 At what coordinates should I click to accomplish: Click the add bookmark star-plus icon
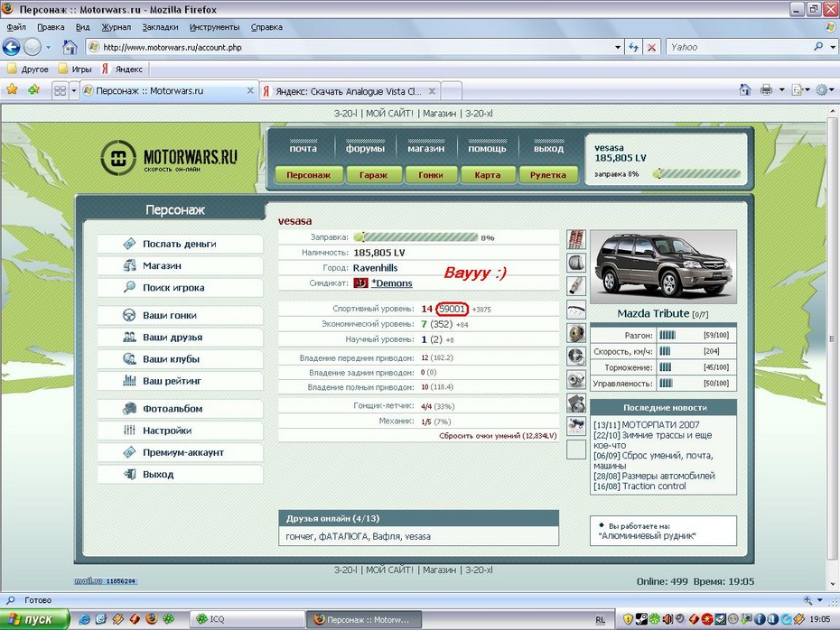coord(33,90)
